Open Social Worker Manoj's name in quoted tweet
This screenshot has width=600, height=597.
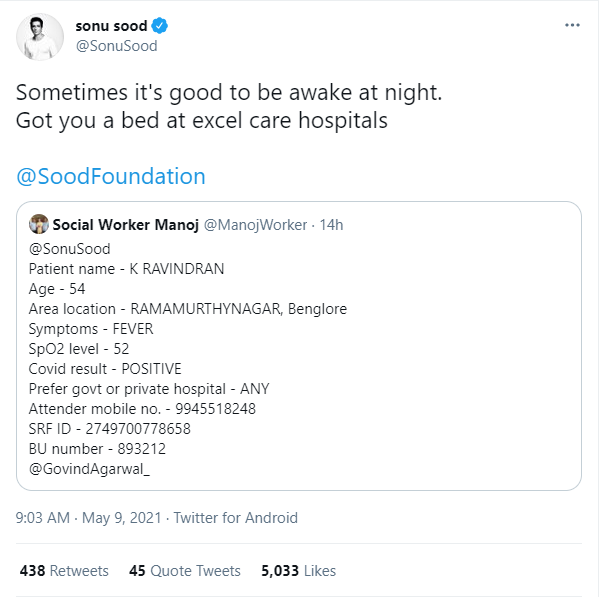tap(125, 224)
